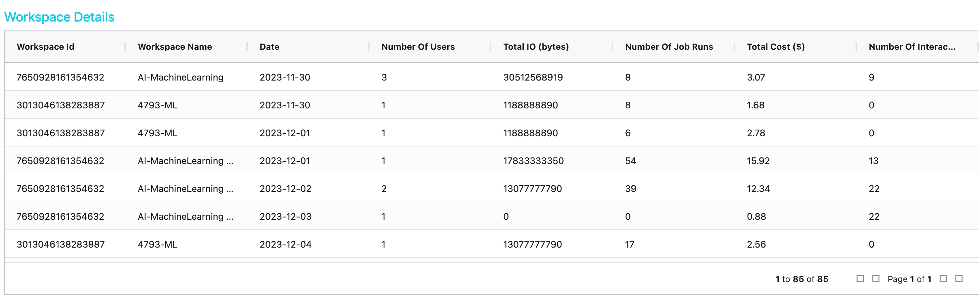Click resize handle right of Date header
The height and width of the screenshot is (295, 980).
click(368, 47)
